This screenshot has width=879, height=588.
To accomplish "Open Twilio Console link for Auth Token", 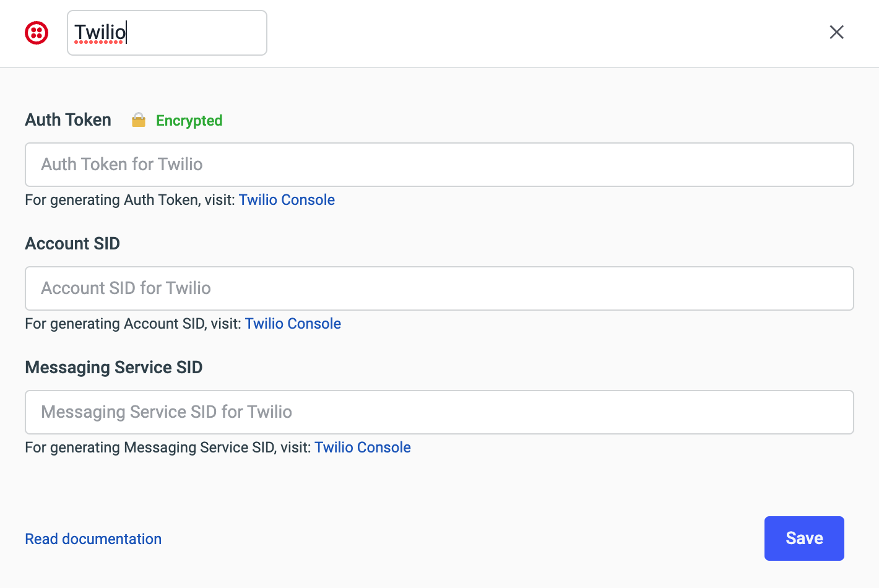I will (x=287, y=200).
